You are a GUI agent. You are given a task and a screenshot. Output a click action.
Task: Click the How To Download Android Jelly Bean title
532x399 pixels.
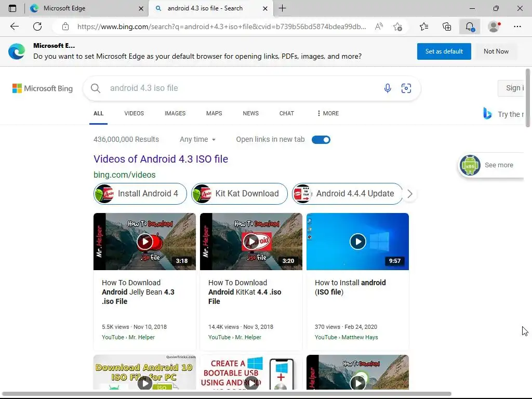click(x=138, y=292)
